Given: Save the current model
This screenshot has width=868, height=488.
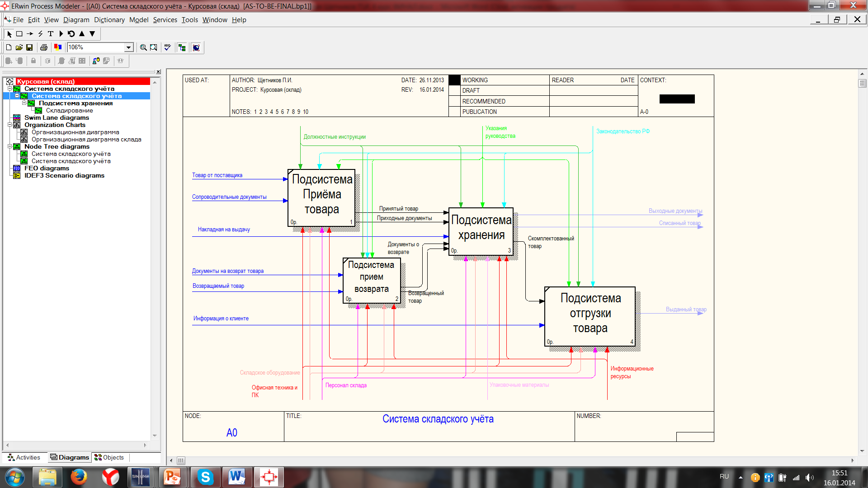Looking at the screenshot, I should click(x=29, y=47).
